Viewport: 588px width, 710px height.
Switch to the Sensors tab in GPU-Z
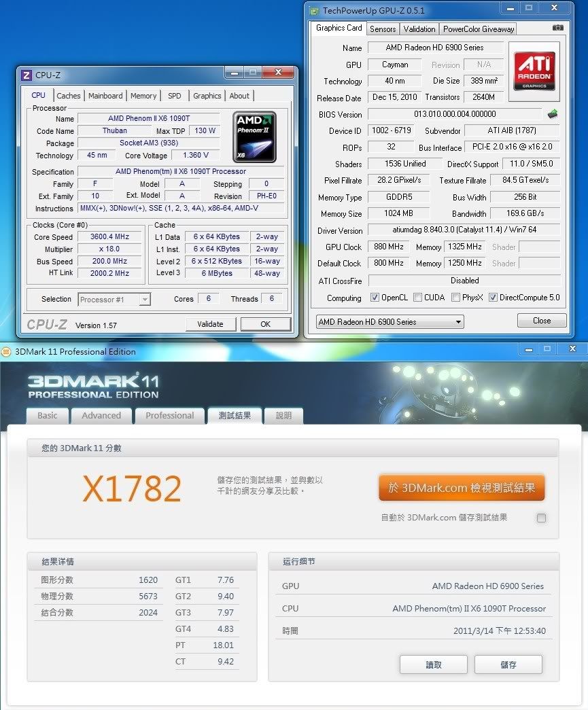(x=383, y=29)
